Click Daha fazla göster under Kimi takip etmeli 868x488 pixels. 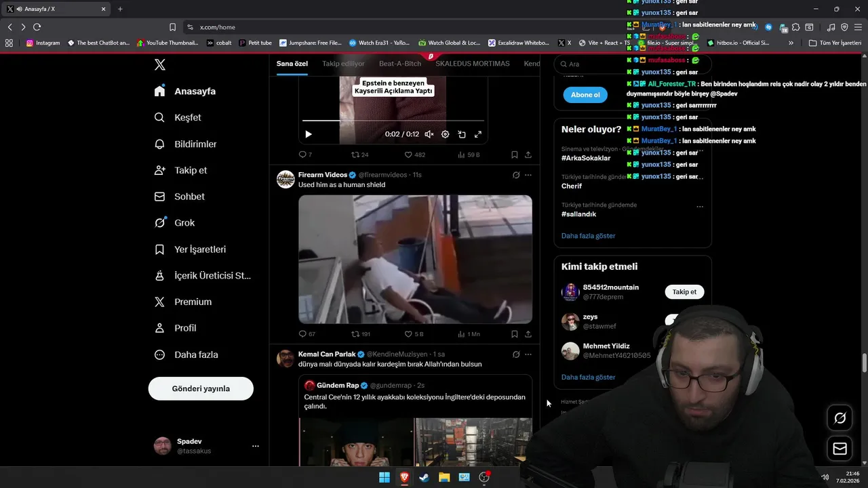pyautogui.click(x=589, y=377)
